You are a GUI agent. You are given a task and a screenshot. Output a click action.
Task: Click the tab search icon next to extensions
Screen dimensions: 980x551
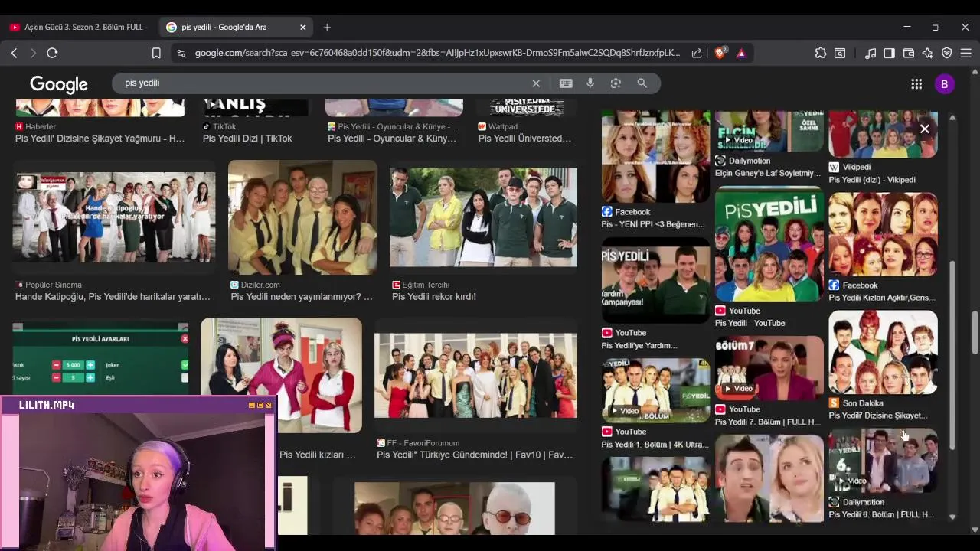pyautogui.click(x=840, y=53)
